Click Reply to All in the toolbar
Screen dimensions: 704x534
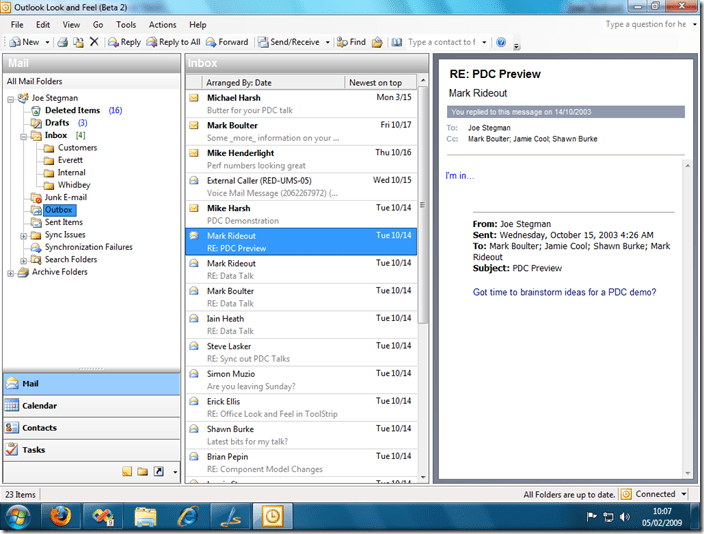pyautogui.click(x=173, y=42)
